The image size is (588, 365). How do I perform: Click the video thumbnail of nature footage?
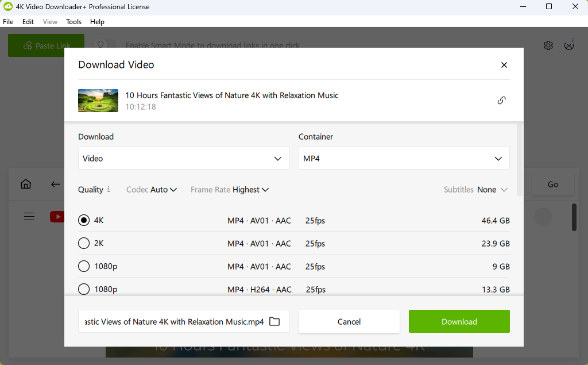pos(98,100)
